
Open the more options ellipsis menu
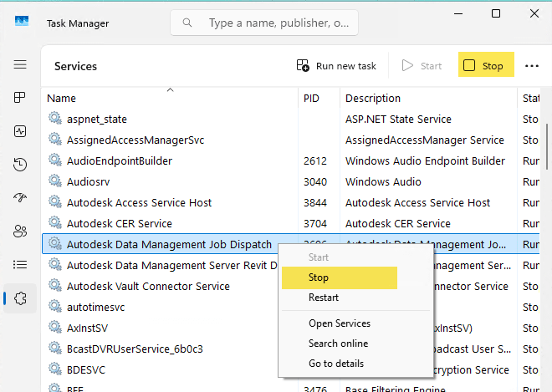tap(532, 66)
